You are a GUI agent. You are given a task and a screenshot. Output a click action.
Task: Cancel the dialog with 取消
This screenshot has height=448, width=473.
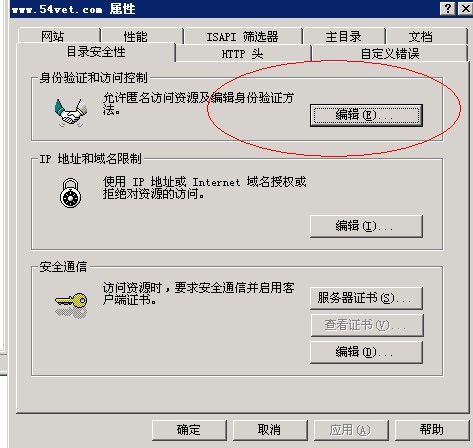click(x=270, y=430)
